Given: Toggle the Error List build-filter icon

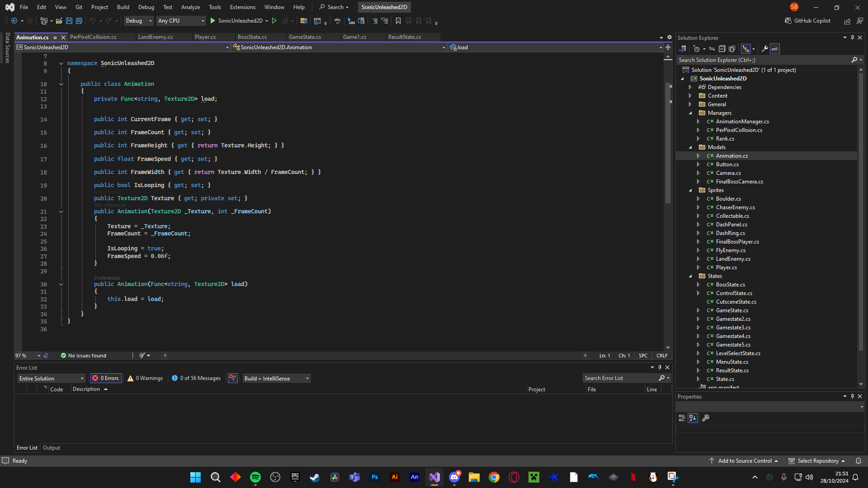Looking at the screenshot, I should point(233,378).
